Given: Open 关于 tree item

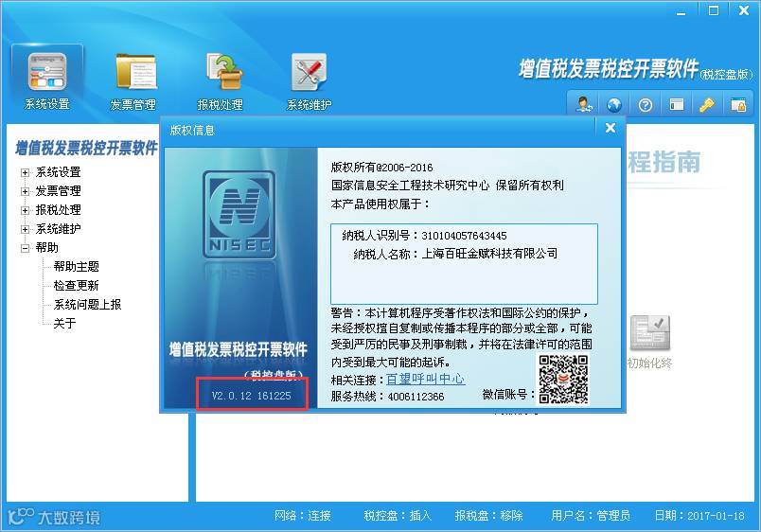Looking at the screenshot, I should coord(64,324).
